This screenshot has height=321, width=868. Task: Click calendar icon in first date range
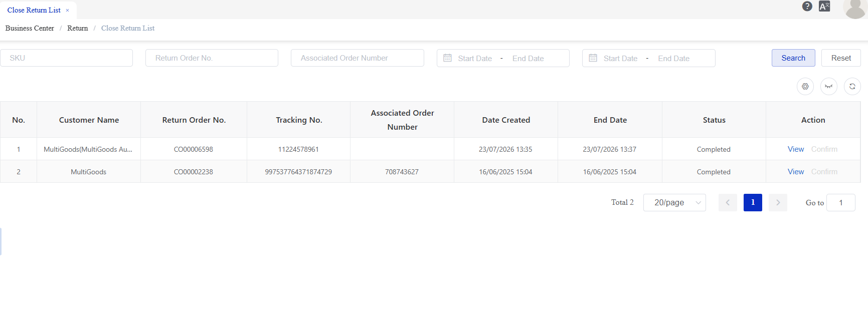coord(448,58)
